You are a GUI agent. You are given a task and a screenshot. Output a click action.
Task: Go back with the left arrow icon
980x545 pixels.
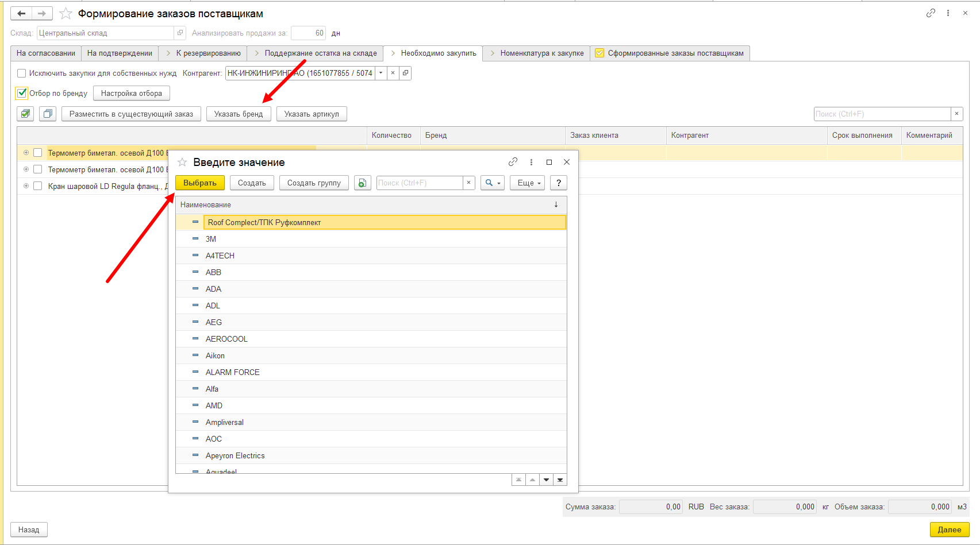click(21, 13)
